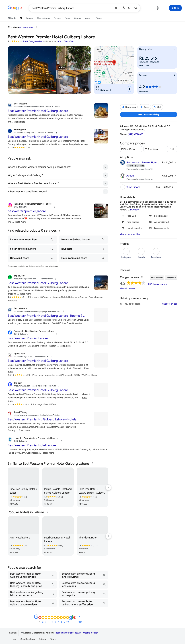
Task: Search related '5 star hotels in Lahore'
Action: tap(32, 249)
